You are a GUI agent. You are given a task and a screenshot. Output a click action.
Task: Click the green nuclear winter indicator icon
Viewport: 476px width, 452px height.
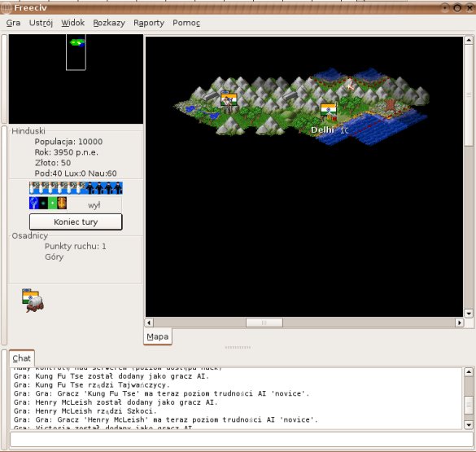[x=53, y=203]
